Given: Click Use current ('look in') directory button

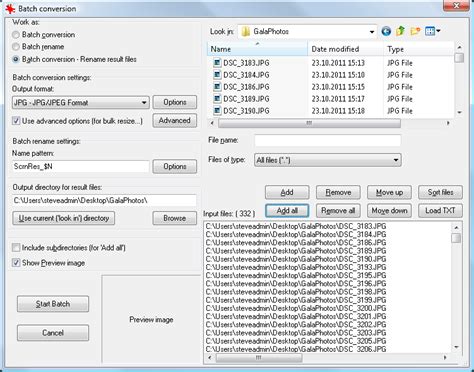Looking at the screenshot, I should click(x=64, y=218).
